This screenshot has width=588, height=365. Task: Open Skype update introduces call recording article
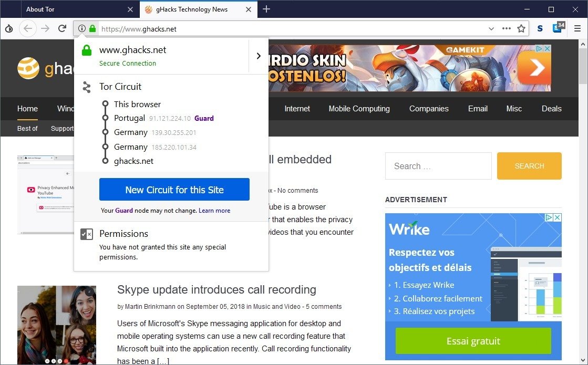click(x=216, y=290)
